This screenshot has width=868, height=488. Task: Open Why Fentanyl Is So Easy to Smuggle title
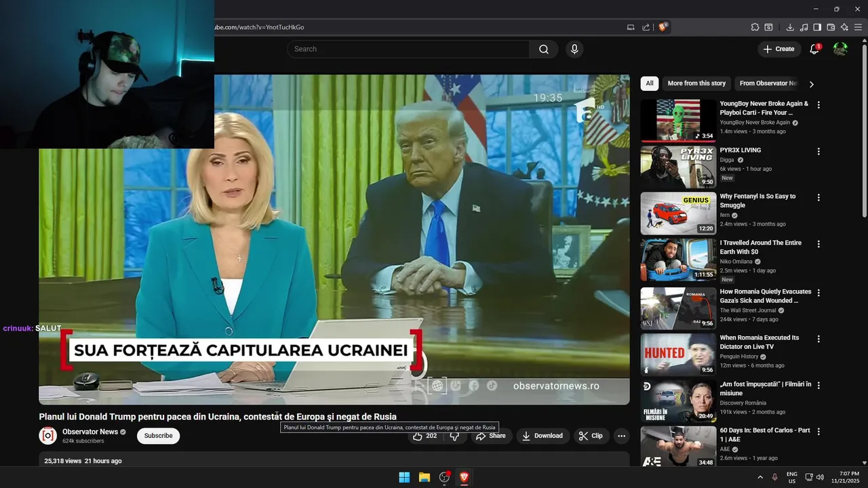(757, 201)
